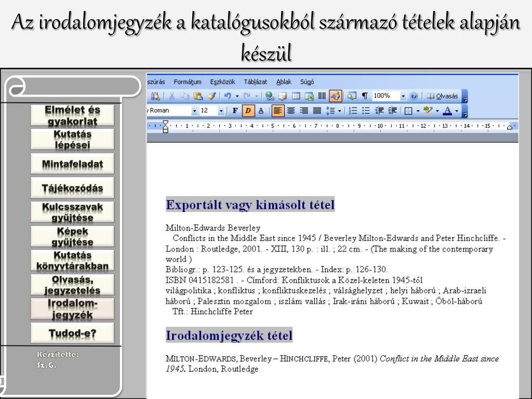
Task: Select the Format Painter brush icon
Action: (x=212, y=96)
